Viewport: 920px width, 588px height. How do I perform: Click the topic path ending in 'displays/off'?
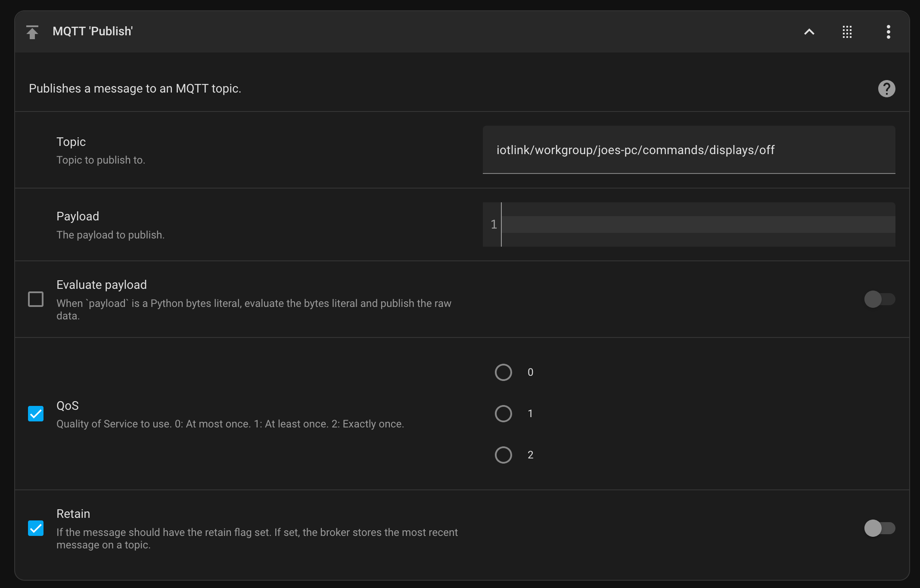pos(635,150)
